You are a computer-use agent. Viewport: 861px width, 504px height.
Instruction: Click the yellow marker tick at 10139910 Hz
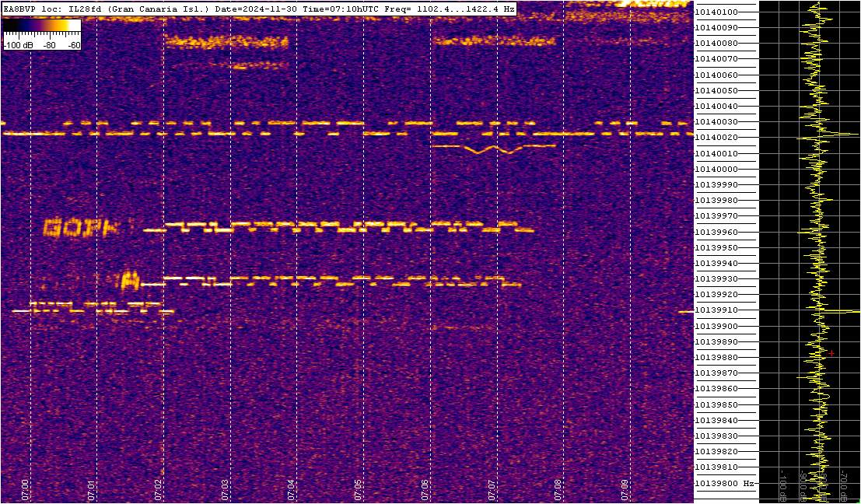coord(686,312)
